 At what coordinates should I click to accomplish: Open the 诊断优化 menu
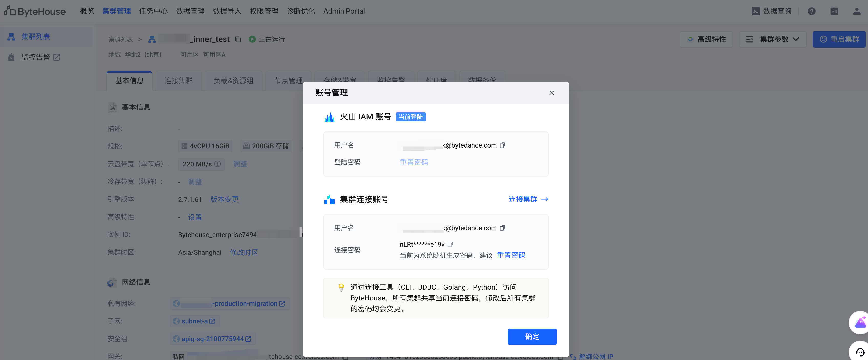(x=301, y=11)
